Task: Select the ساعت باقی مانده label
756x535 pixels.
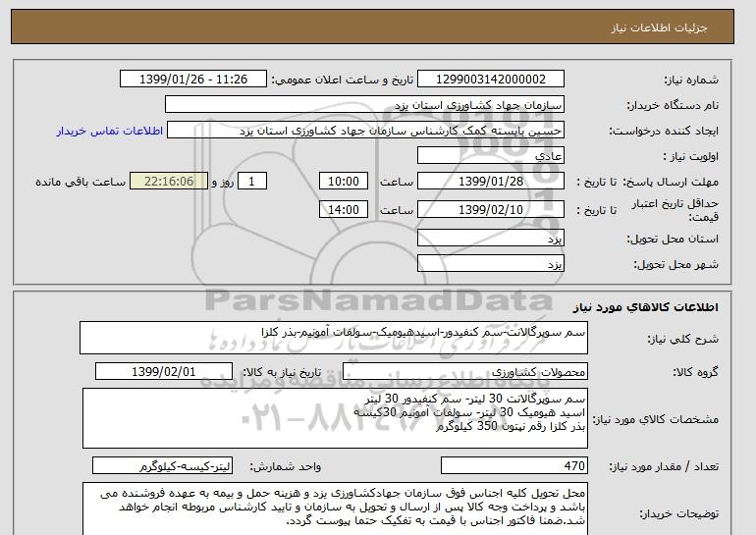Action: click(81, 182)
